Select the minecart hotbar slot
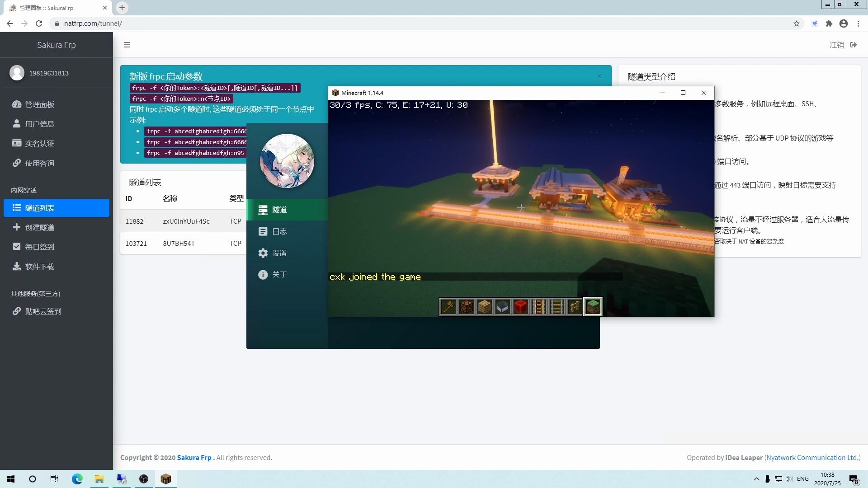 click(502, 307)
